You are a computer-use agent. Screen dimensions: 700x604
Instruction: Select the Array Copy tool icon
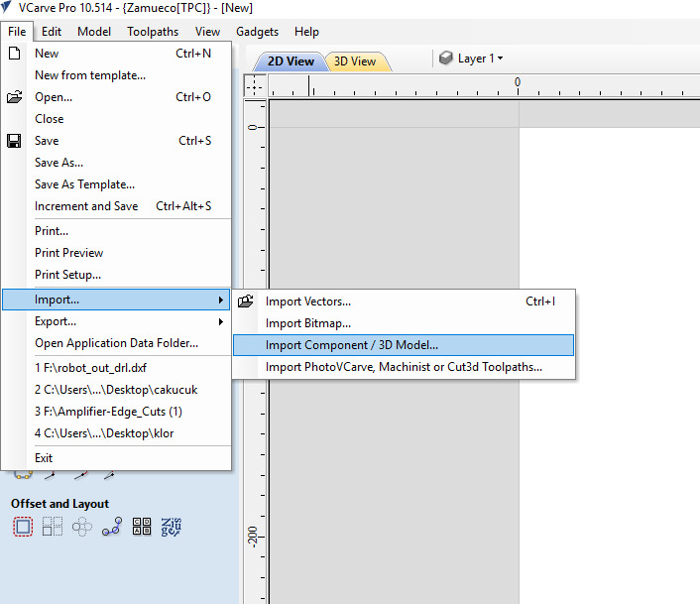click(x=53, y=527)
